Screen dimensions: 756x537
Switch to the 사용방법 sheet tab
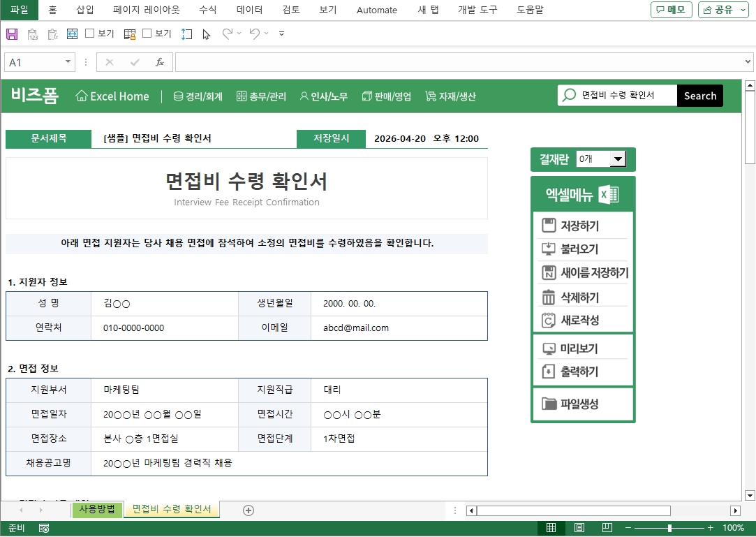(x=97, y=509)
